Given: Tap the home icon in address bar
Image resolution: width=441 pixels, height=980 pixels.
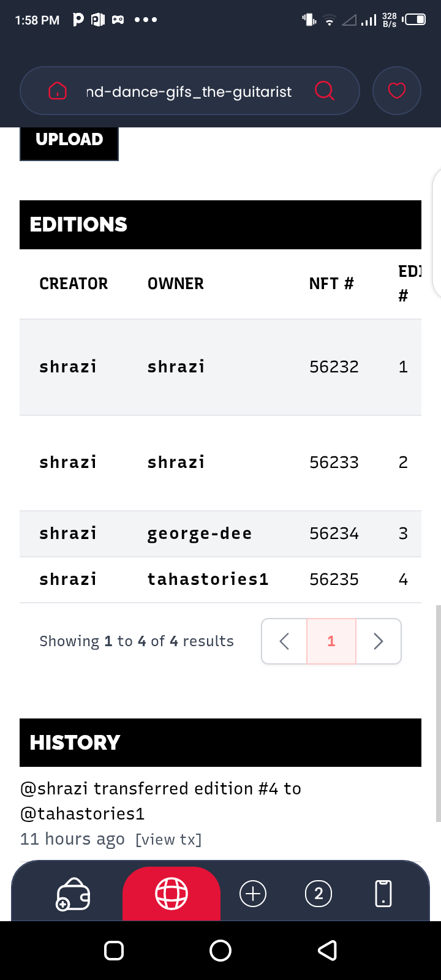Looking at the screenshot, I should coord(58,91).
